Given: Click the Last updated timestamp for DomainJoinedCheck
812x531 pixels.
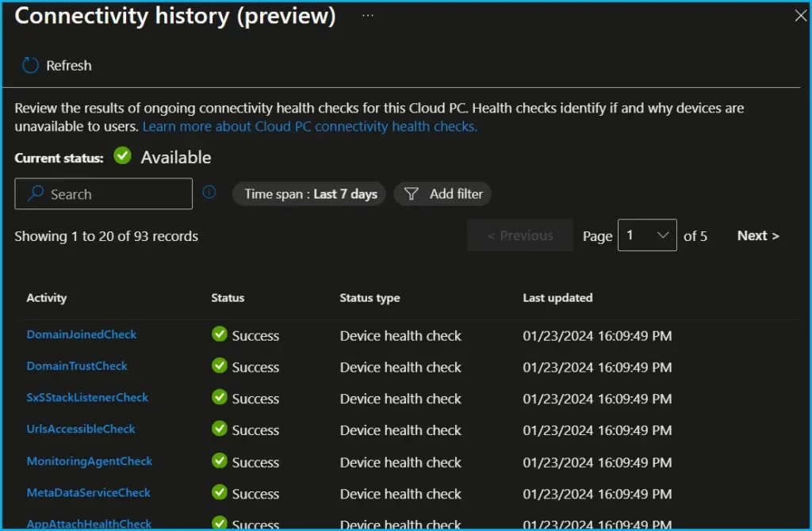Looking at the screenshot, I should 597,336.
